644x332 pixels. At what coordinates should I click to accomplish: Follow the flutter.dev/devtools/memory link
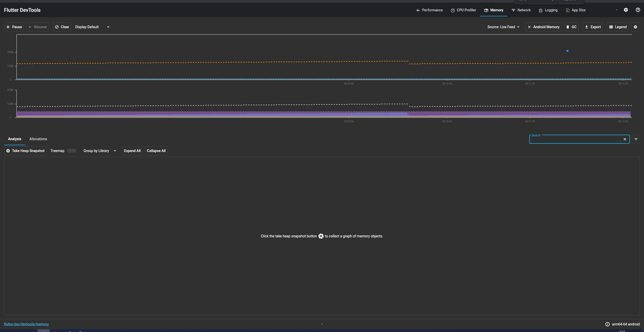point(27,324)
